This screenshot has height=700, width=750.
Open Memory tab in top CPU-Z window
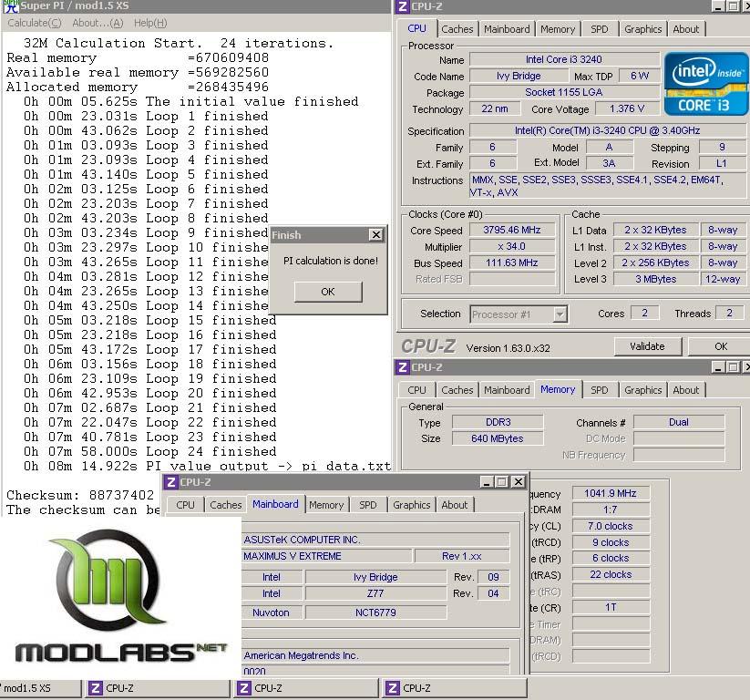(558, 29)
